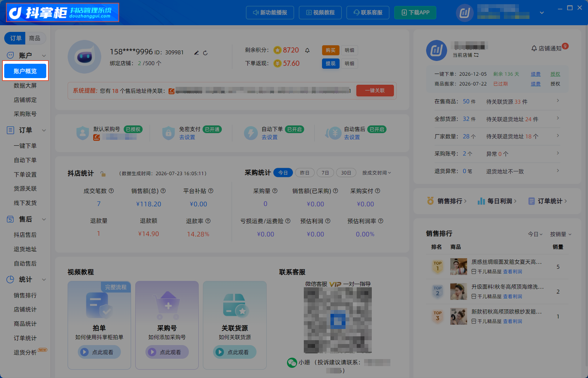
Task: Click the 联系客服 header button
Action: [368, 13]
